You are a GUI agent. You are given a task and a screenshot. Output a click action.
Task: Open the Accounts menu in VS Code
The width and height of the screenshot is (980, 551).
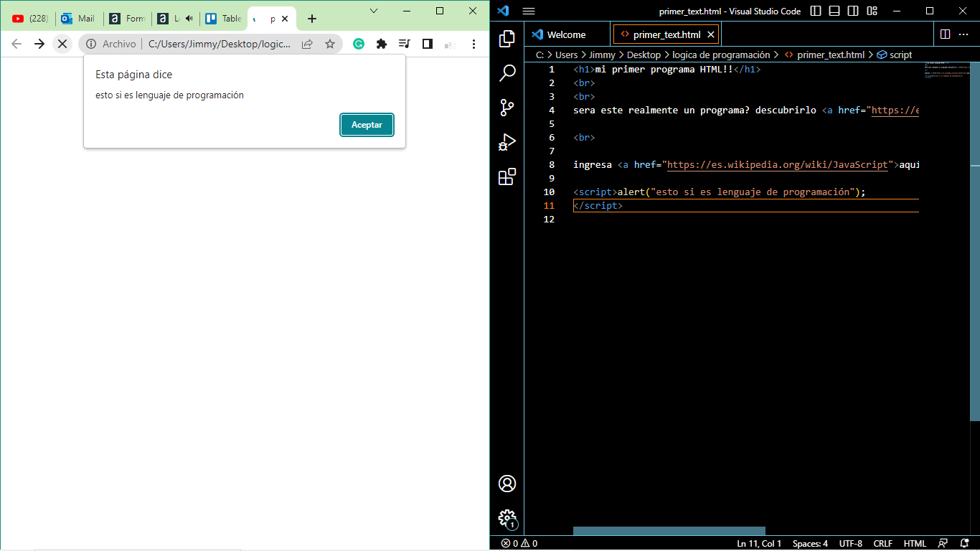(507, 484)
